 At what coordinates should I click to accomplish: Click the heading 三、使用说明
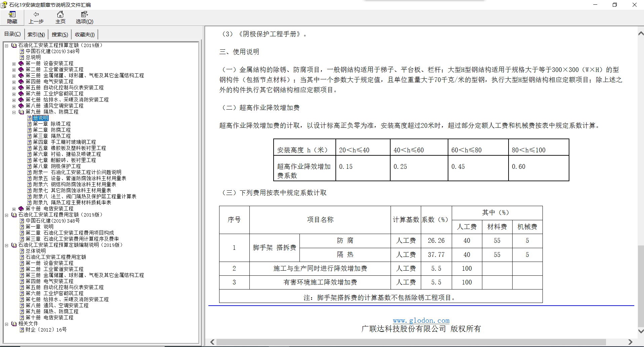pyautogui.click(x=239, y=52)
